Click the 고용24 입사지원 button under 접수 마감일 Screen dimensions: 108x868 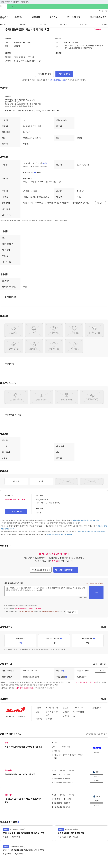[16, 511]
